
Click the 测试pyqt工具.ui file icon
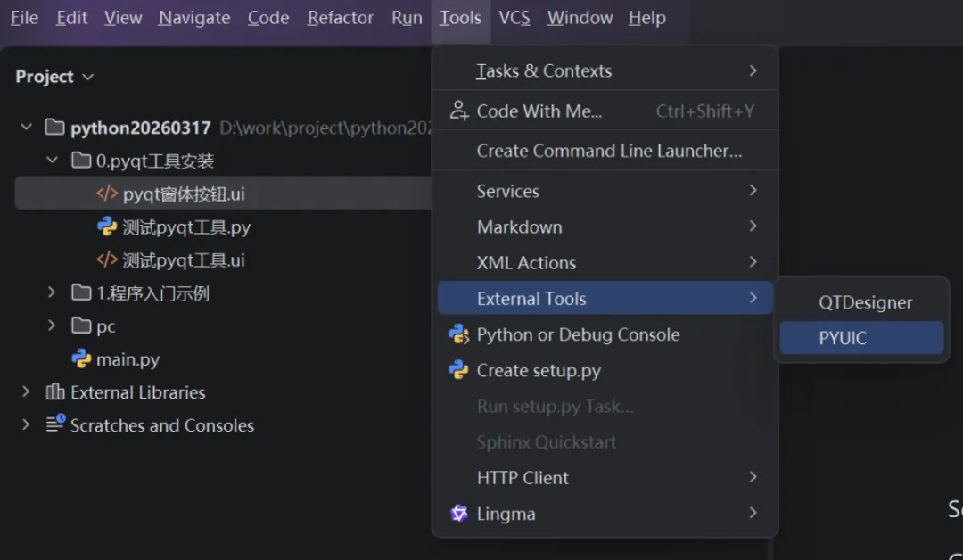107,259
